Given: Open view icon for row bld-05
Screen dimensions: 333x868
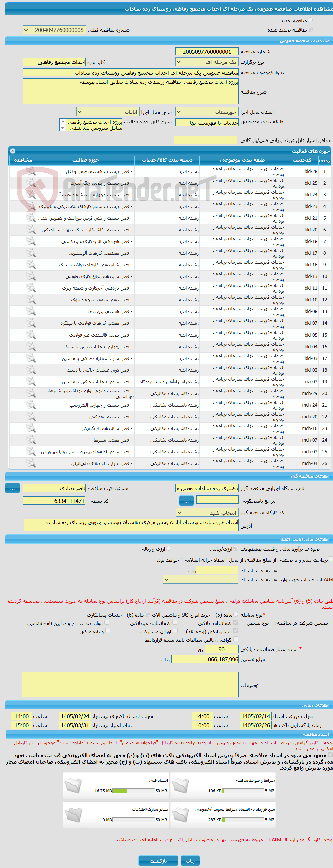Looking at the screenshot, I should tap(31, 335).
